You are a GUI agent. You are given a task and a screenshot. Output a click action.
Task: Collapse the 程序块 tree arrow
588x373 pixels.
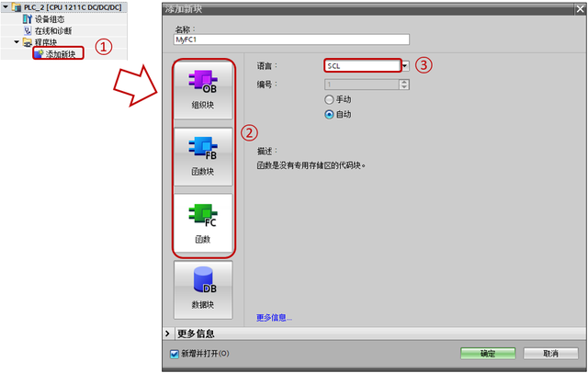pyautogui.click(x=17, y=42)
